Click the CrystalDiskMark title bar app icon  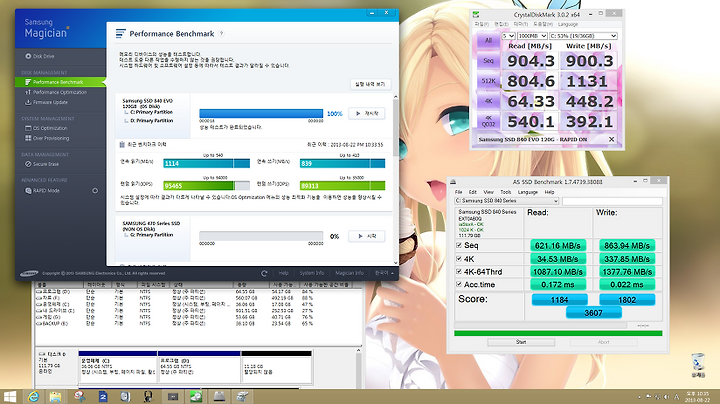click(476, 15)
